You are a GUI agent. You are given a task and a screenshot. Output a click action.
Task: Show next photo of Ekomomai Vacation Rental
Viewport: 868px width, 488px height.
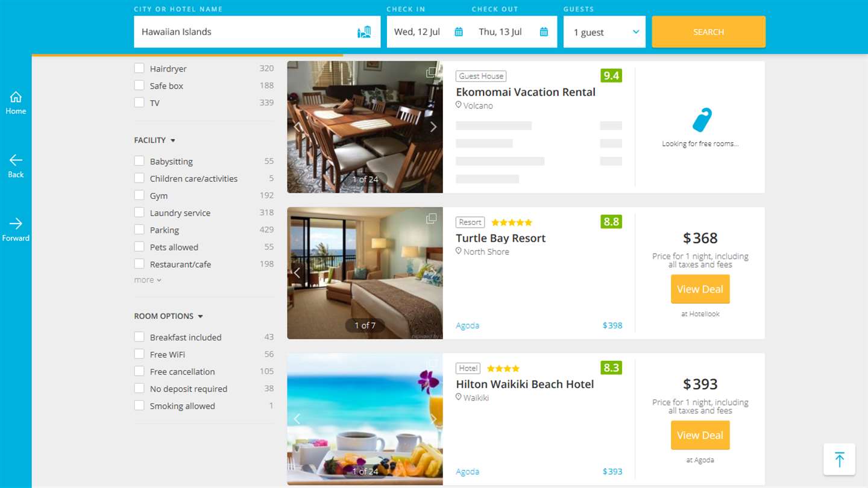pos(433,127)
